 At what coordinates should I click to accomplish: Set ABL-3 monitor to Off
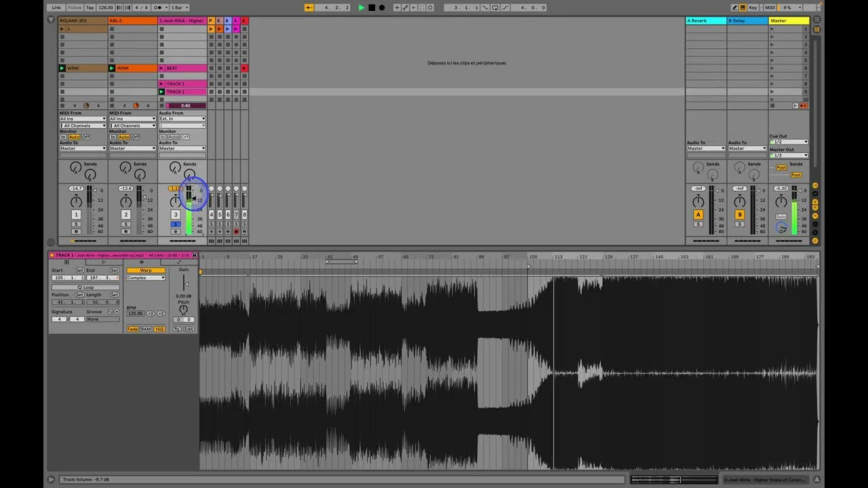[x=135, y=137]
